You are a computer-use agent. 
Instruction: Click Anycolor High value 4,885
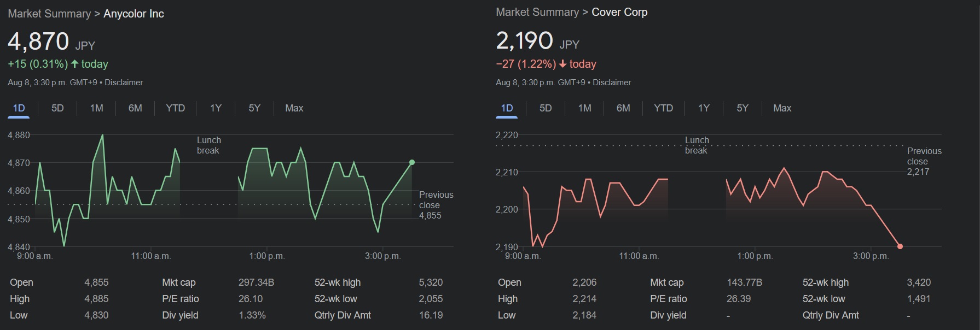tap(96, 299)
